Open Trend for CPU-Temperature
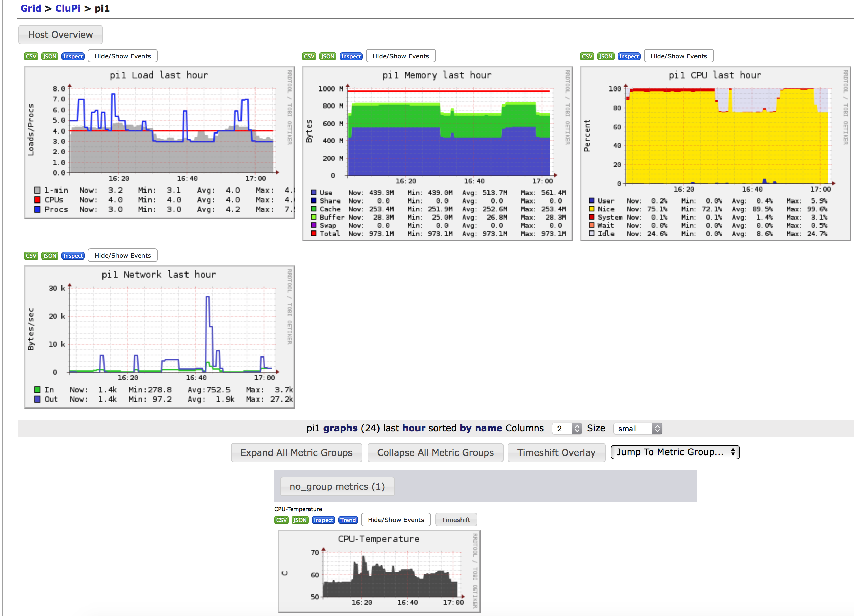 [x=348, y=520]
